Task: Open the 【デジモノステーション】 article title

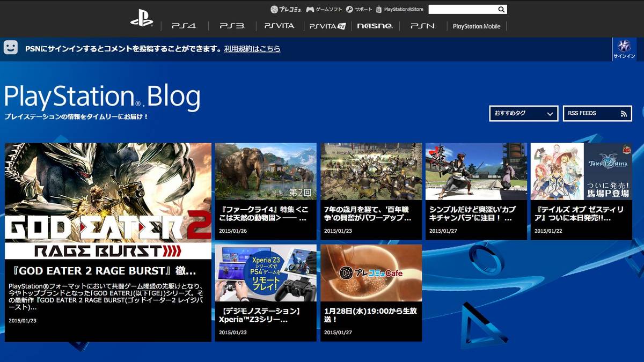Action: pyautogui.click(x=260, y=315)
